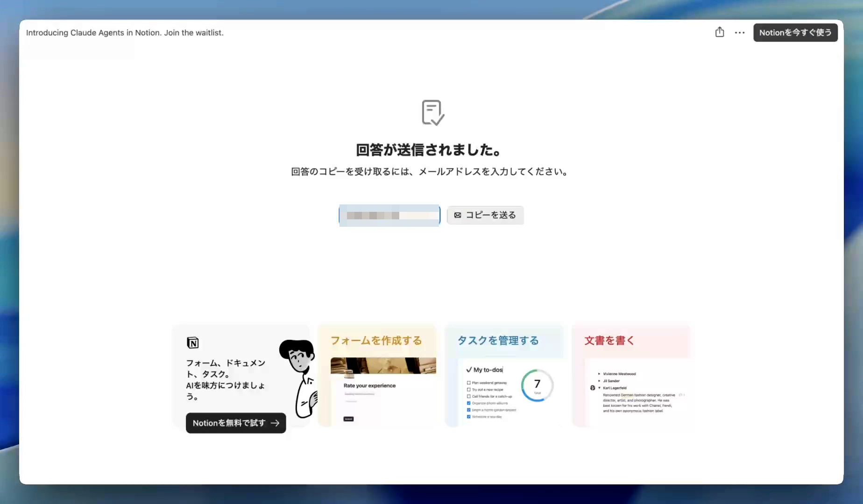Click the 'My to-dos' heading in the task card
Viewport: 863px width, 504px height.
[x=484, y=370]
